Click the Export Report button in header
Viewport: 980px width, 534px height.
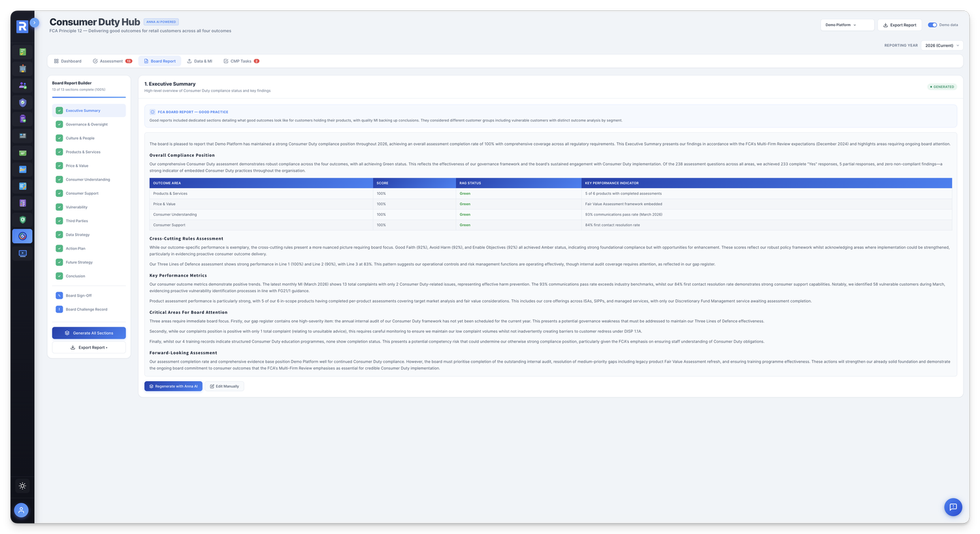(900, 25)
